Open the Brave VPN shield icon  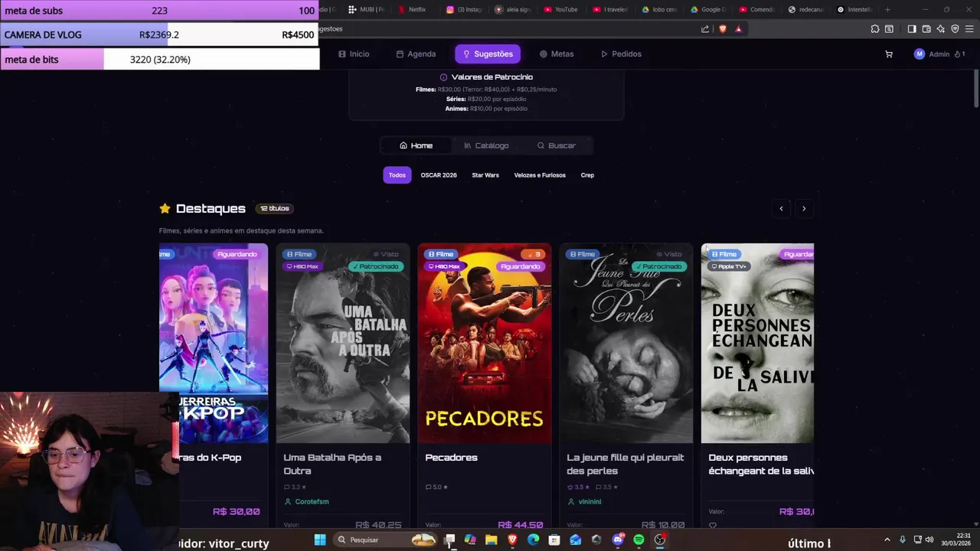click(955, 29)
